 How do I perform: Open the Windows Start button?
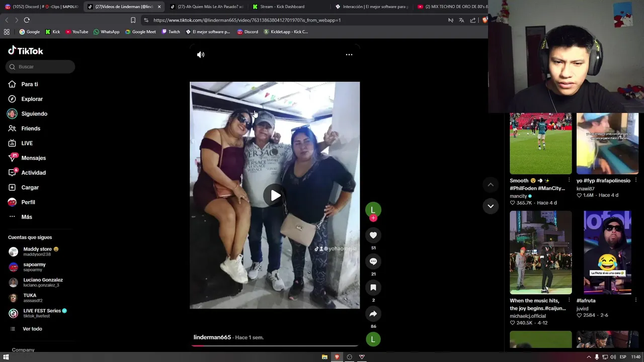(x=6, y=357)
